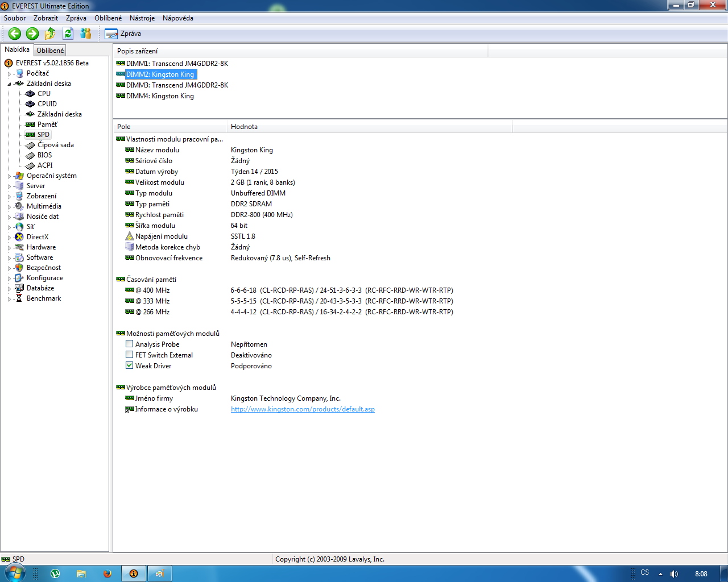Open uTorrent from the taskbar
This screenshot has height=582, width=728.
55,573
